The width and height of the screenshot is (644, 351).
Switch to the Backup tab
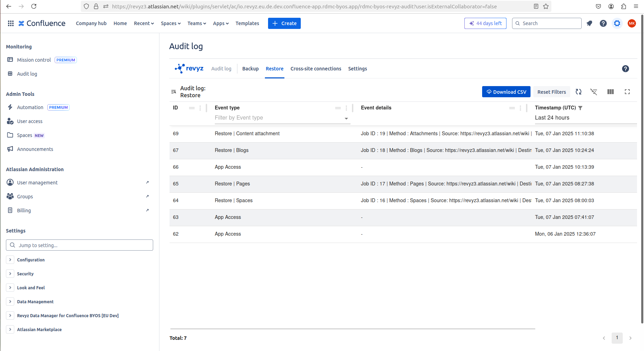pyautogui.click(x=250, y=69)
